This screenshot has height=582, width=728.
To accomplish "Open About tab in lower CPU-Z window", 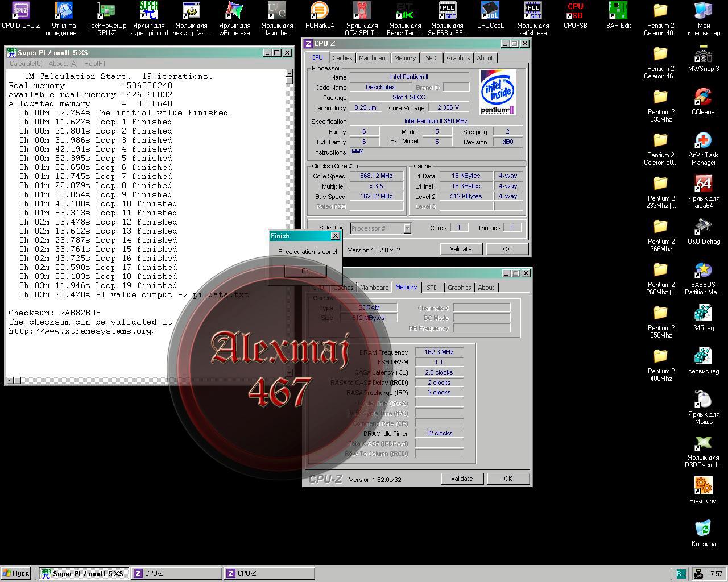I will click(486, 288).
